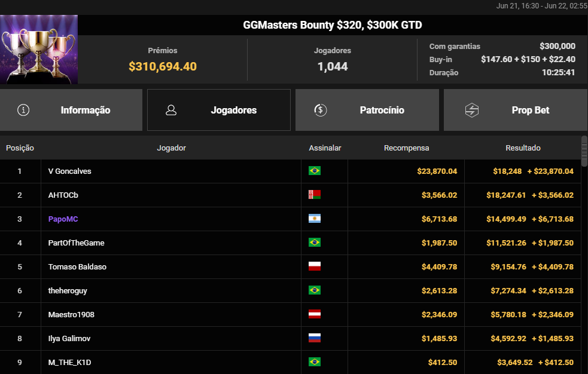Click the $310,694.40 prize pool value
The height and width of the screenshot is (374, 588).
[x=162, y=67]
